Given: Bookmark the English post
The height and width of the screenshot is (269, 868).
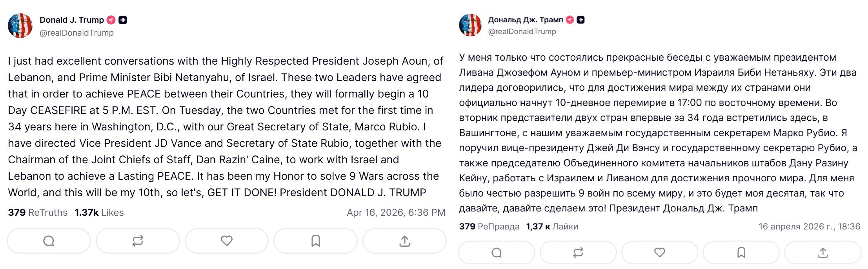Looking at the screenshot, I should click(x=315, y=241).
